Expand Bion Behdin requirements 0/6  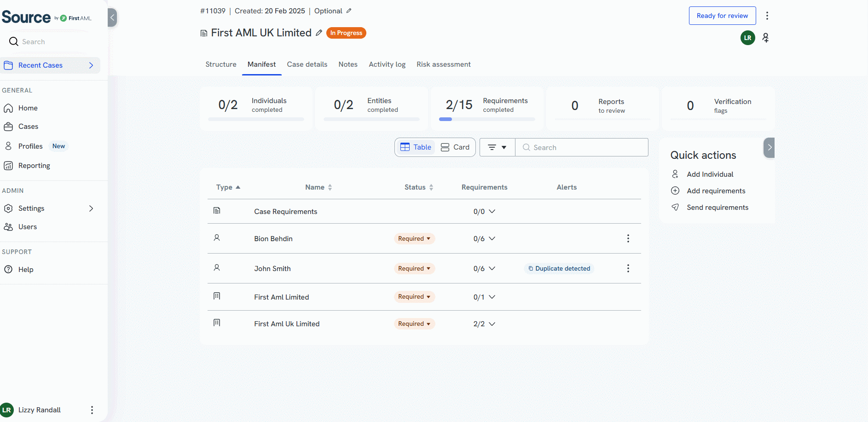(x=492, y=238)
